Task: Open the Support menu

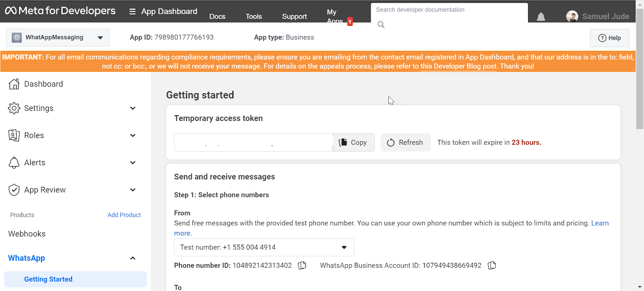Action: (x=294, y=17)
